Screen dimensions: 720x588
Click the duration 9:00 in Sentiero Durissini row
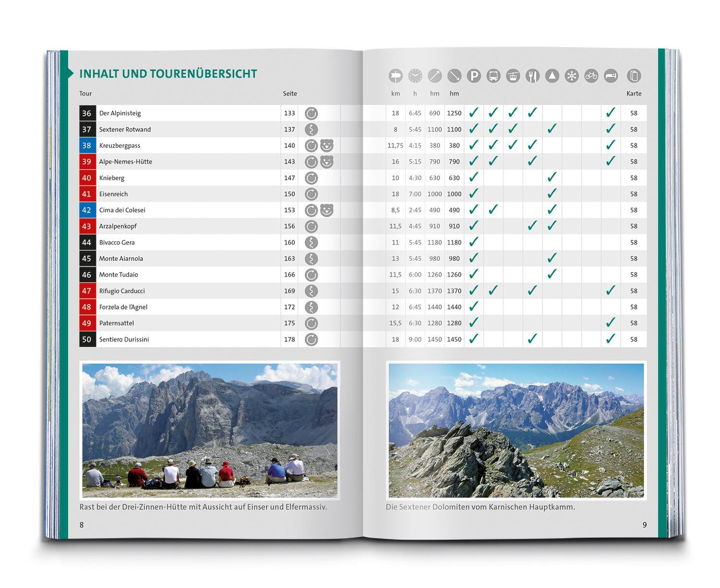pos(415,339)
